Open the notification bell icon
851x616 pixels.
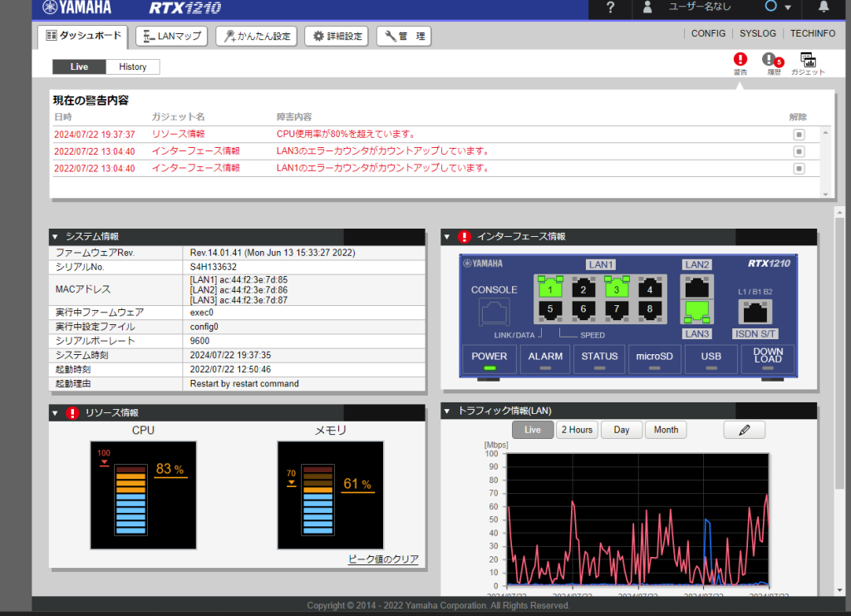(824, 7)
